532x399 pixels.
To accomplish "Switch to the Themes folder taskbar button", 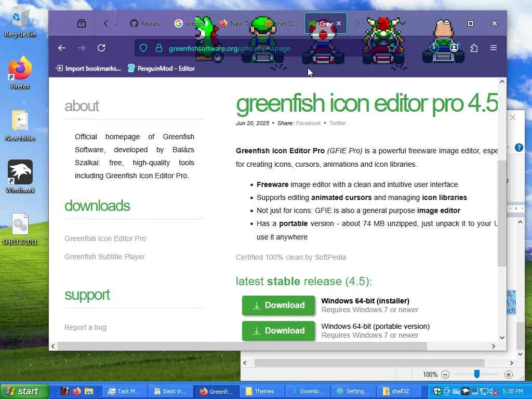I will [262, 391].
